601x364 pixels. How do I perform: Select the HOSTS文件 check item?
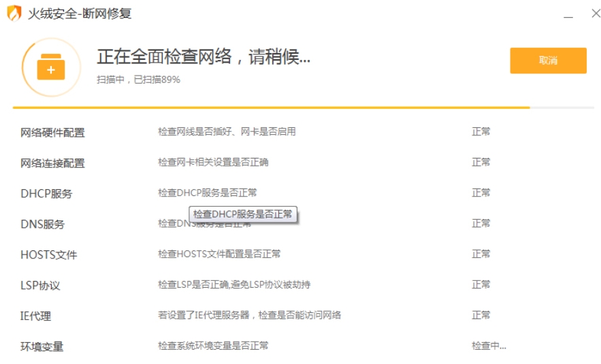click(x=48, y=255)
